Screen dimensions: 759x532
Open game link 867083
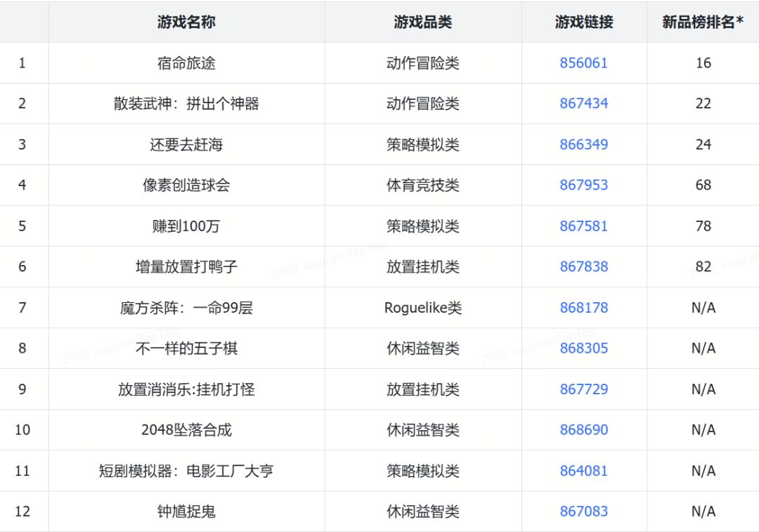coord(584,512)
